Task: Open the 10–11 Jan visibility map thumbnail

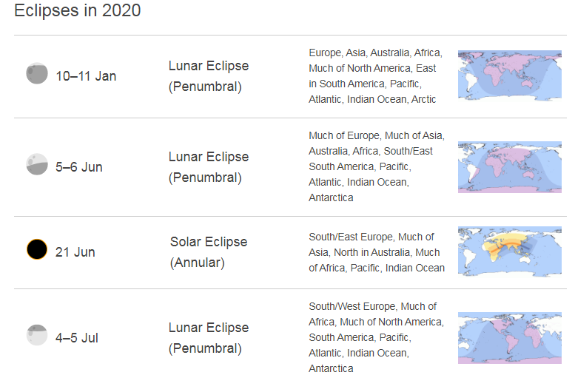Action: coord(509,75)
